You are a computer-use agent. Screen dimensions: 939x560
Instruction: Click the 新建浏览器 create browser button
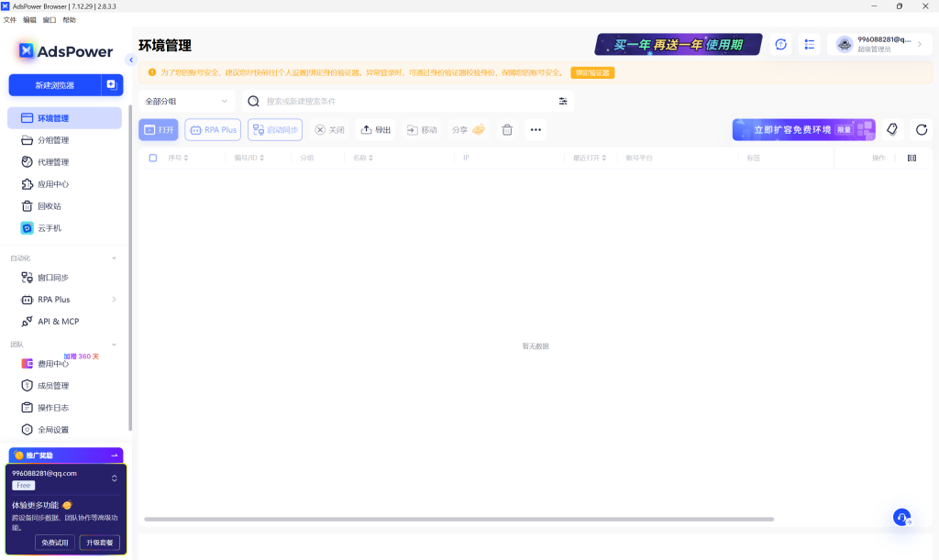[57, 84]
